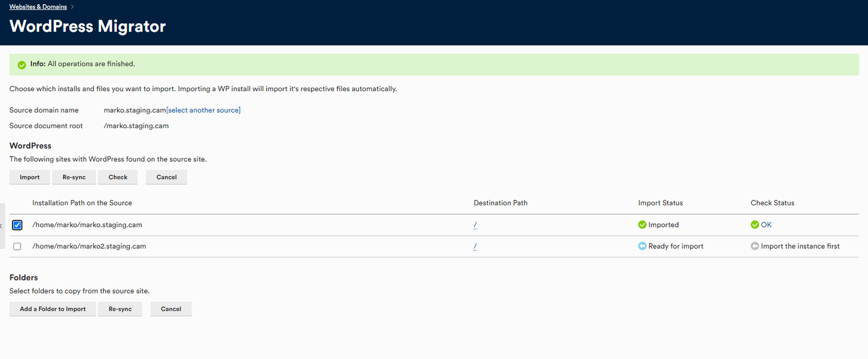Viewport: 868px width, 359px height.
Task: Click the All operations are finished message
Action: (x=91, y=64)
